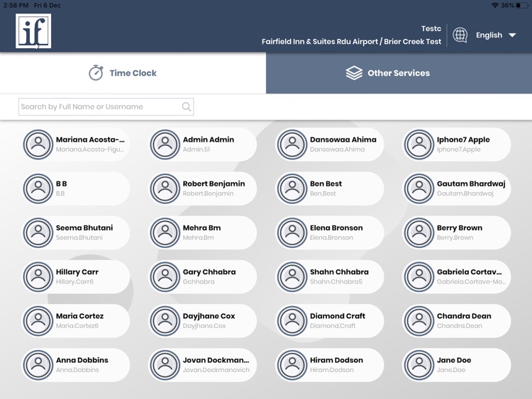Click the 'if' logo in header

tap(33, 31)
